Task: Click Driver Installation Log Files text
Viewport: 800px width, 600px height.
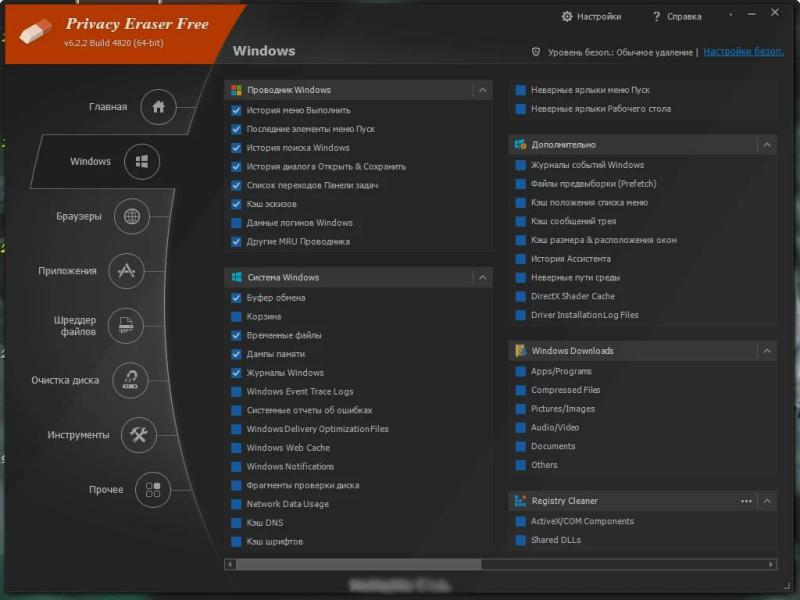Action: tap(585, 315)
